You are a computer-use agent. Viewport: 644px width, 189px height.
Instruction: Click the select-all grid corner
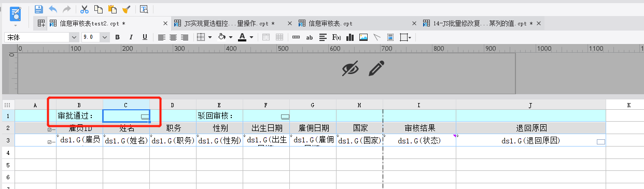pos(8,105)
